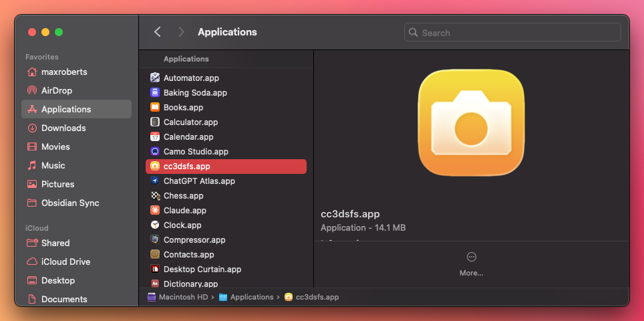Viewport: 644px width, 321px height.
Task: Select Calculator.app in the list
Action: (x=190, y=122)
